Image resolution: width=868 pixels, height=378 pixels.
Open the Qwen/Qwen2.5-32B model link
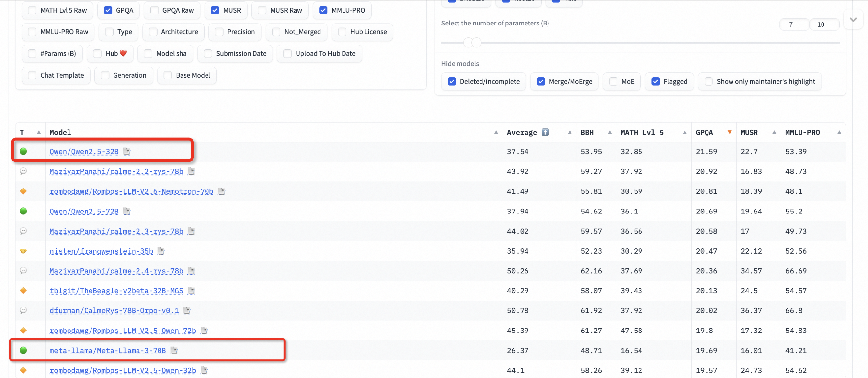[x=84, y=152]
